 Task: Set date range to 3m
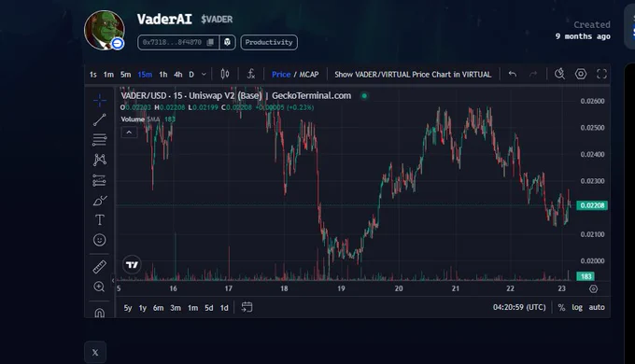tap(176, 308)
